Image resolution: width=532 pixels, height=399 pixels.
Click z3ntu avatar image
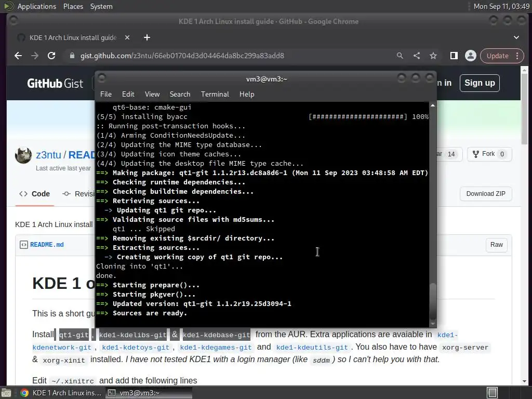pyautogui.click(x=23, y=155)
